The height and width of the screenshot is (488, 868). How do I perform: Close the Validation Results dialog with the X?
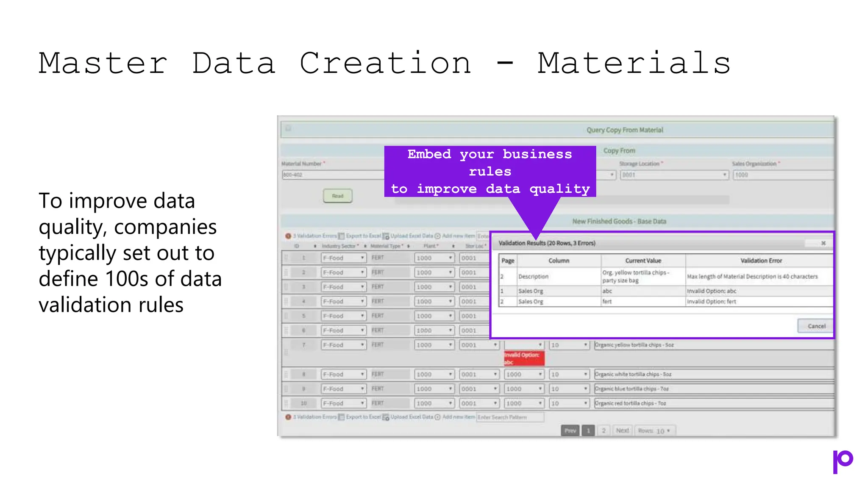coord(823,243)
